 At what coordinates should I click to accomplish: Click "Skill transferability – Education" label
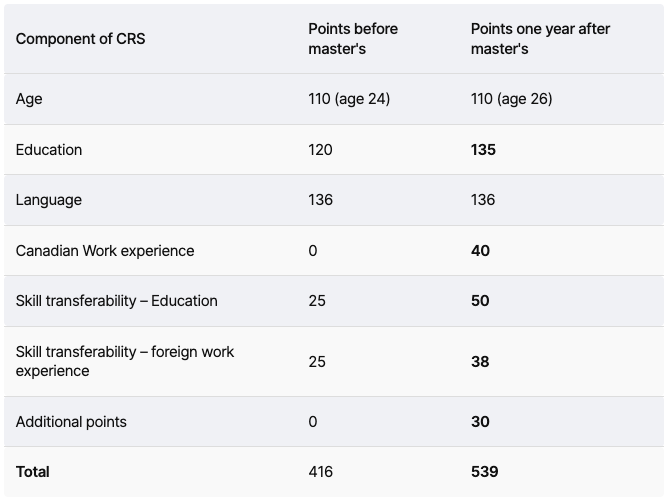(116, 301)
